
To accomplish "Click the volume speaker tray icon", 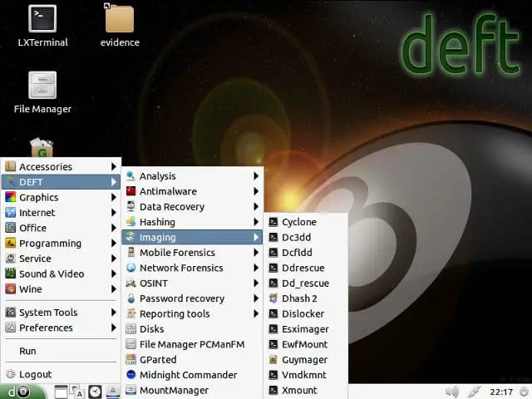I will pos(452,391).
